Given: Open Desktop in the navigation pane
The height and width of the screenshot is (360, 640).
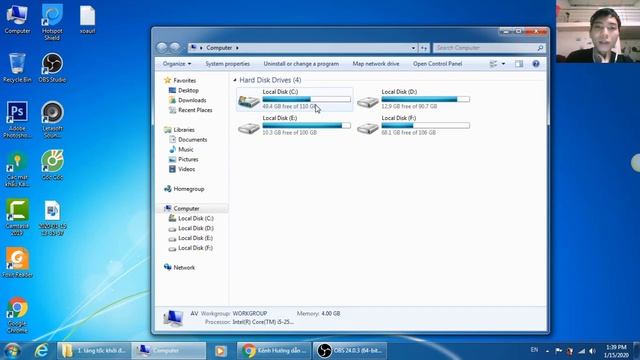Looking at the screenshot, I should [188, 90].
